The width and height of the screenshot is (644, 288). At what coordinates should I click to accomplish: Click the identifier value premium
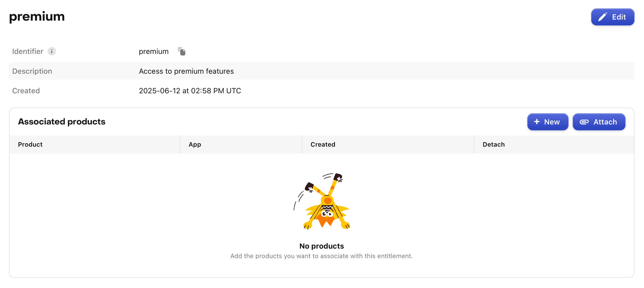pos(154,51)
